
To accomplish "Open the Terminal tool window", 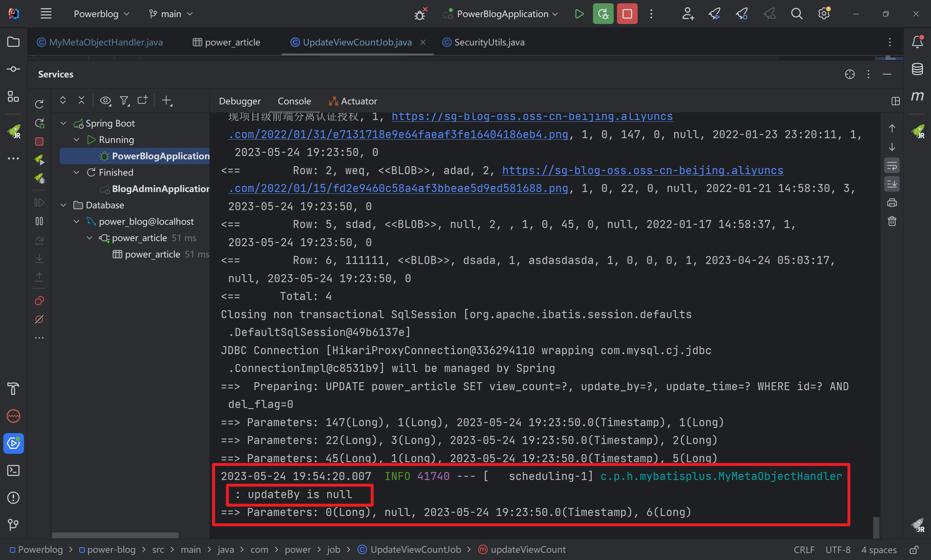I will (13, 471).
